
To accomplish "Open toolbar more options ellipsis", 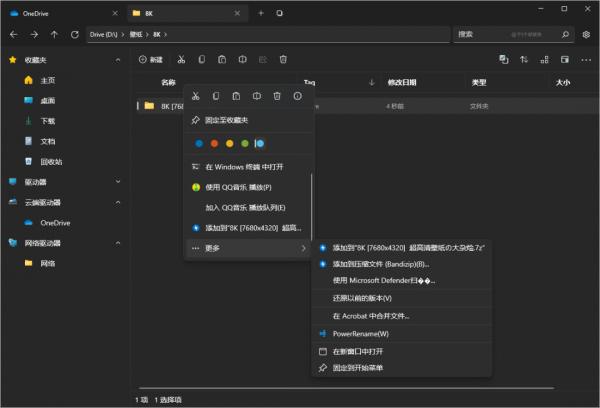I will 586,60.
